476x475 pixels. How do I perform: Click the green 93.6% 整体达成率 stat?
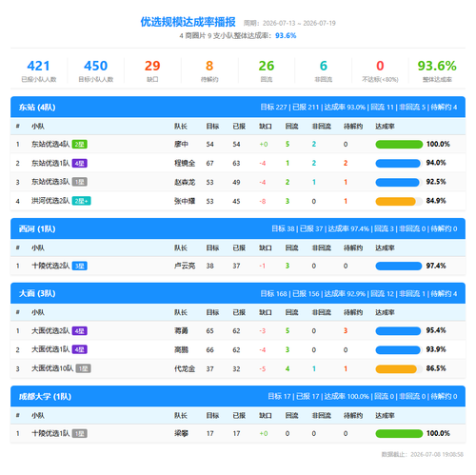pyautogui.click(x=437, y=70)
